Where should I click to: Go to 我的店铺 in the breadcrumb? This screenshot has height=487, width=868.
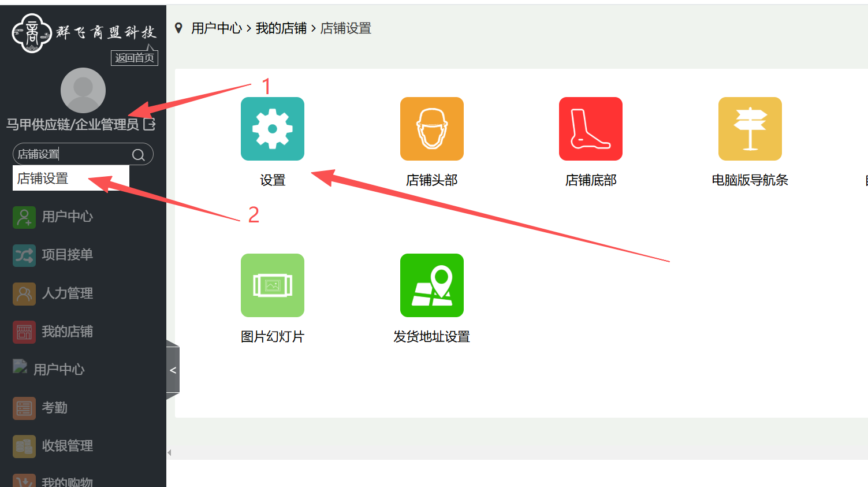(281, 28)
